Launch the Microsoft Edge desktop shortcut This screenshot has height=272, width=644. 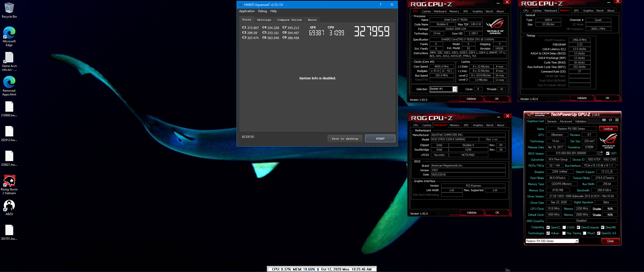[9, 36]
